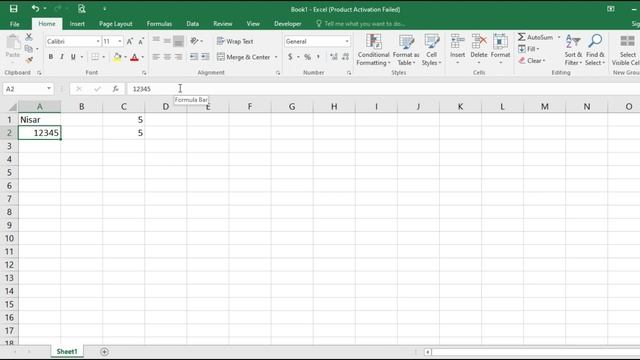Screen dimensions: 640x360
Task: Expand Merge & Center dropdown arrow
Action: (276, 57)
